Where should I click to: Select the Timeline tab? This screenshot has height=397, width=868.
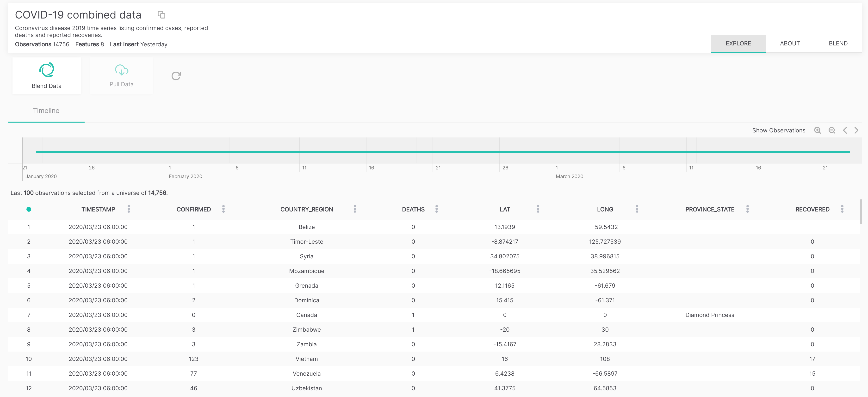(46, 111)
